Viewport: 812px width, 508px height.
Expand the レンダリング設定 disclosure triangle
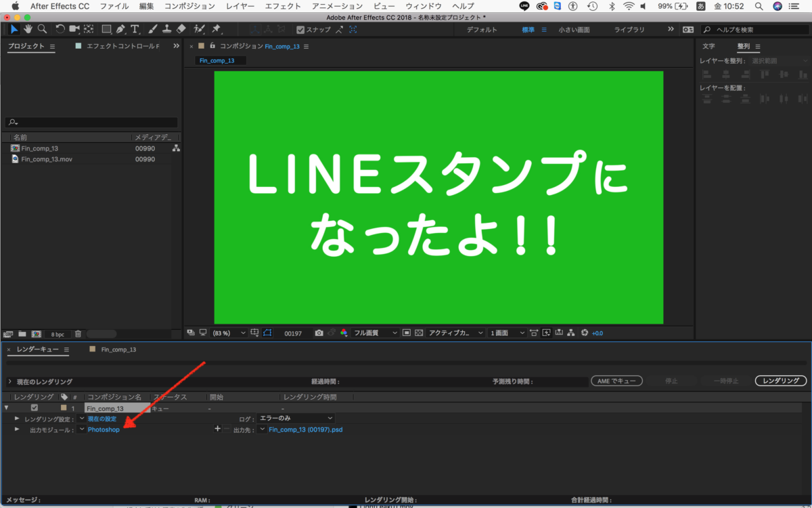[x=17, y=419]
